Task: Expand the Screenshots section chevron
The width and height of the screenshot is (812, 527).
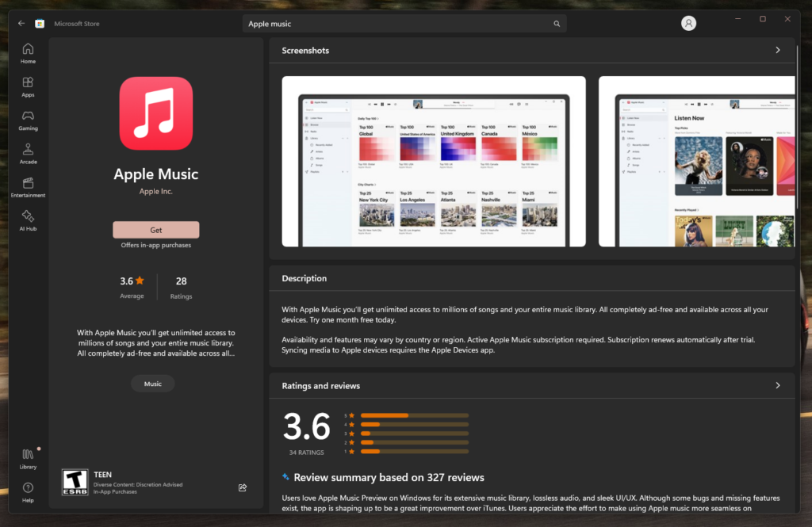Action: coord(777,50)
